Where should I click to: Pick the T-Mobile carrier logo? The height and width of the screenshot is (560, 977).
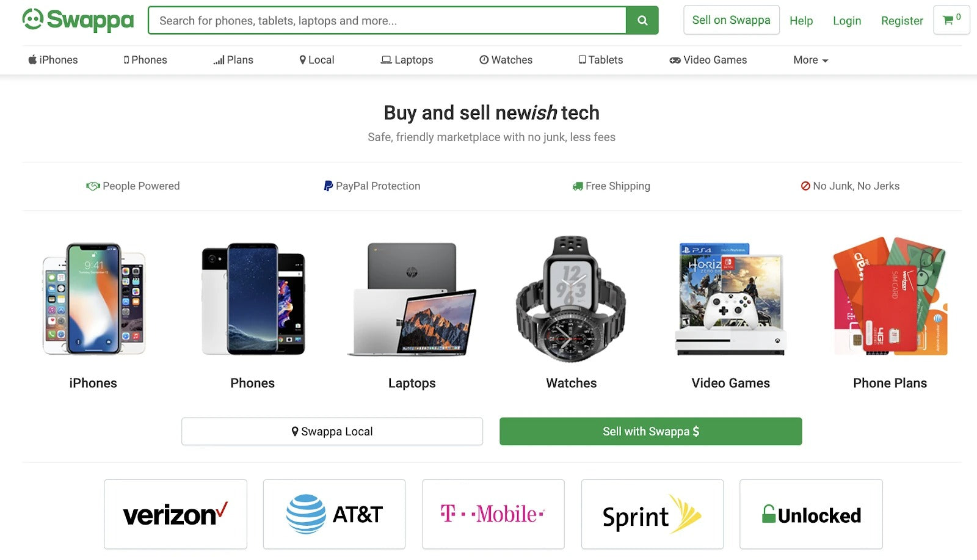(493, 514)
